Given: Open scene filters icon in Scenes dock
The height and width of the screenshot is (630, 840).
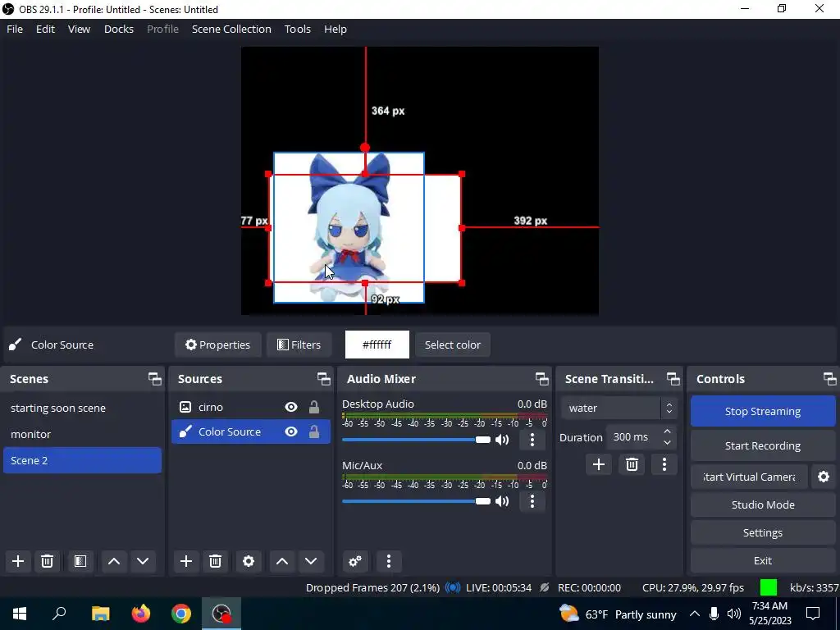Looking at the screenshot, I should pos(80,561).
